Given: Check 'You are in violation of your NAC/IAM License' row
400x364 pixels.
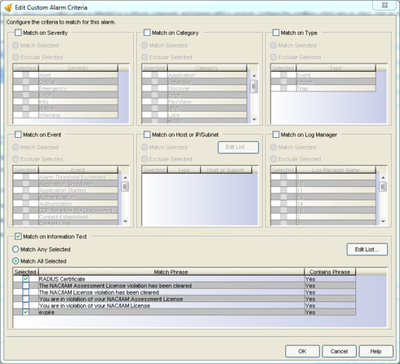Looking at the screenshot, I should [x=26, y=306].
